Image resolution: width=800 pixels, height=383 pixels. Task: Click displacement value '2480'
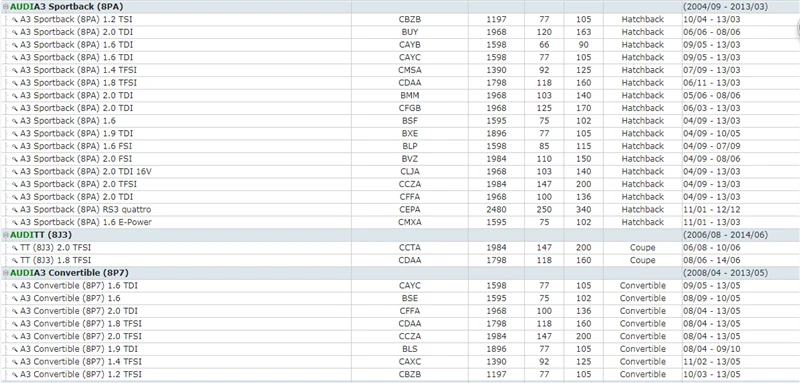tap(496, 210)
